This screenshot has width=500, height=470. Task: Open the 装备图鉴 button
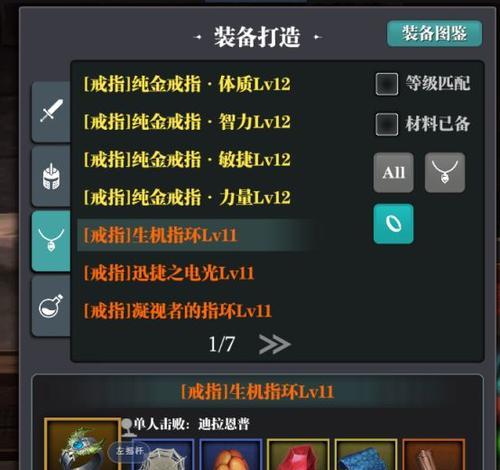point(434,34)
